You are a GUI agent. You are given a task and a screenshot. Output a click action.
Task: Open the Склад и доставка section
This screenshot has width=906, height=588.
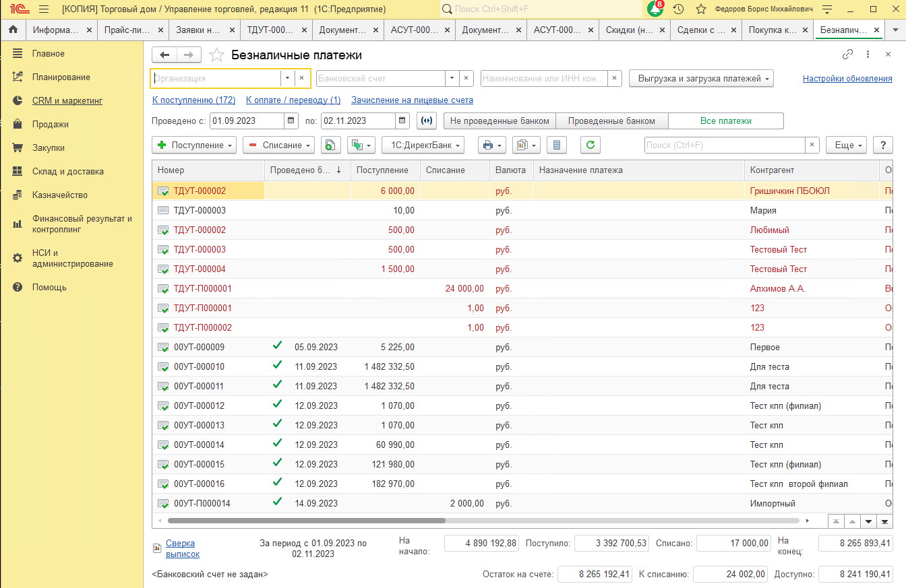68,171
